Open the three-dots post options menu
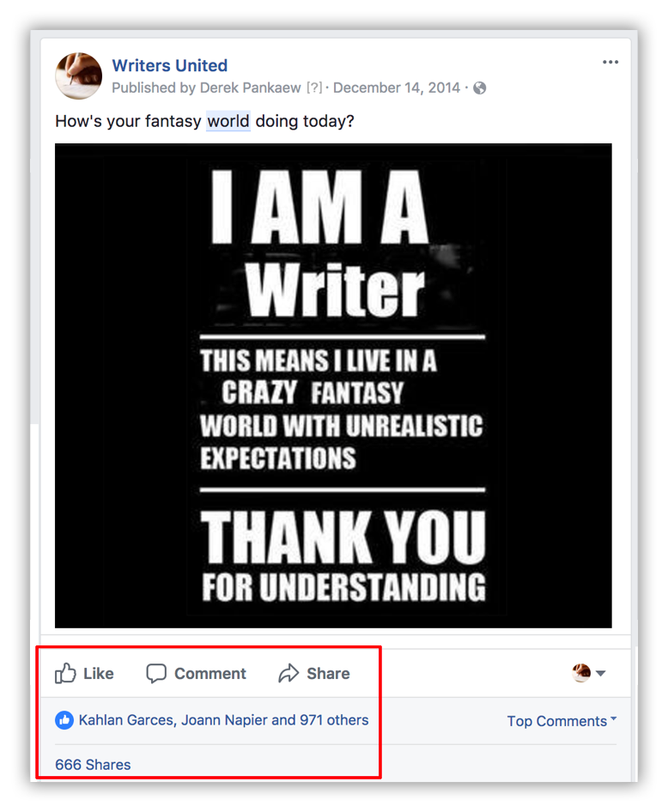Screen dimensions: 668x812 click(610, 63)
